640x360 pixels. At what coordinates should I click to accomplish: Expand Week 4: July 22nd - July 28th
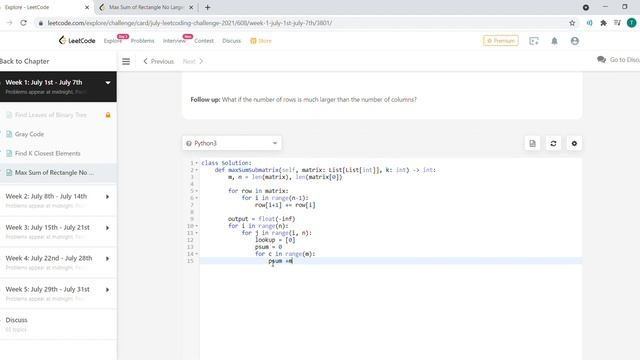[107, 259]
